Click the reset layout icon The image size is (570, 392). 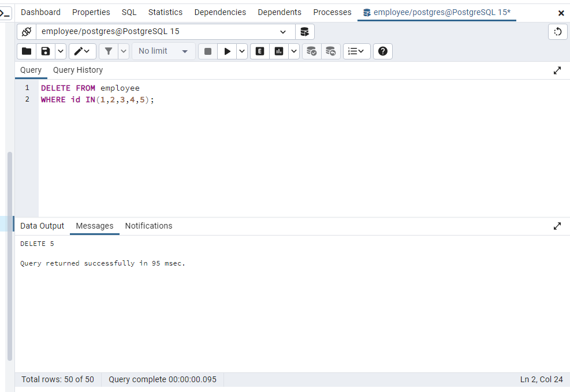pos(558,32)
